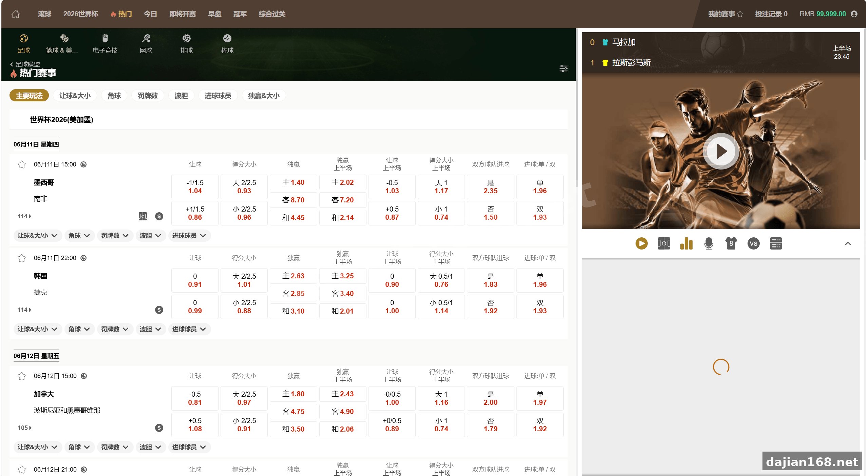Click the main page vertical scrollbar
Image resolution: width=868 pixels, height=476 pixels.
[577, 108]
